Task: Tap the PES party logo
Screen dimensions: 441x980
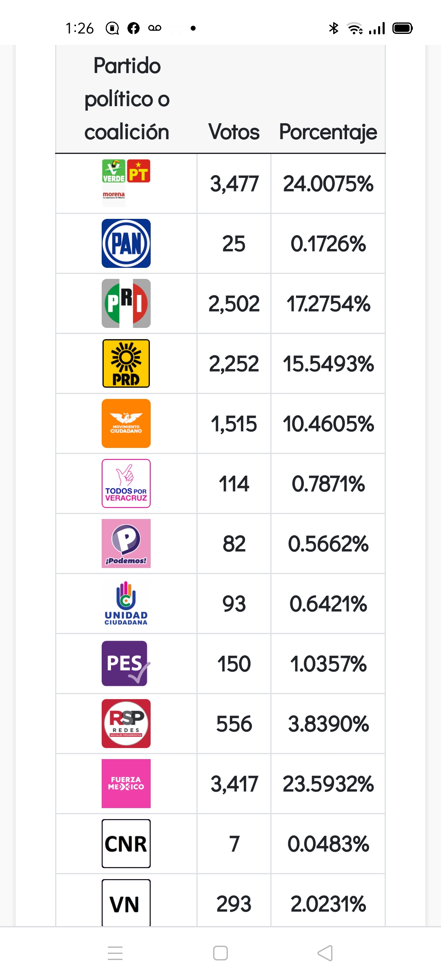Action: (x=126, y=664)
